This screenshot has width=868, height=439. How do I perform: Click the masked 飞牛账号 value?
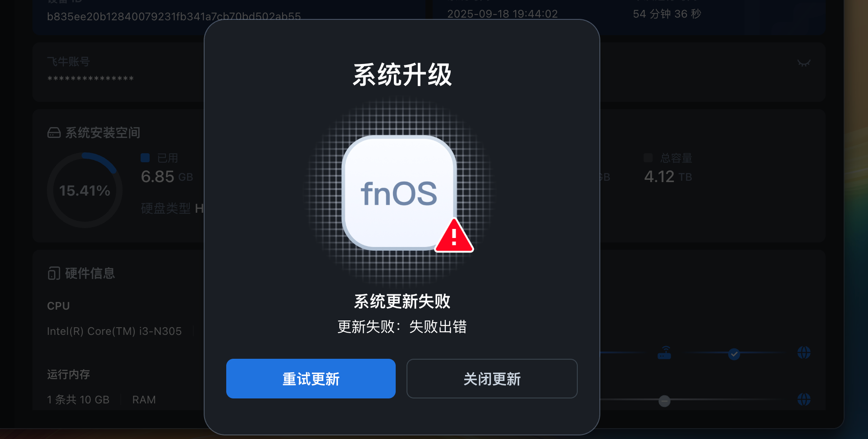pyautogui.click(x=91, y=79)
